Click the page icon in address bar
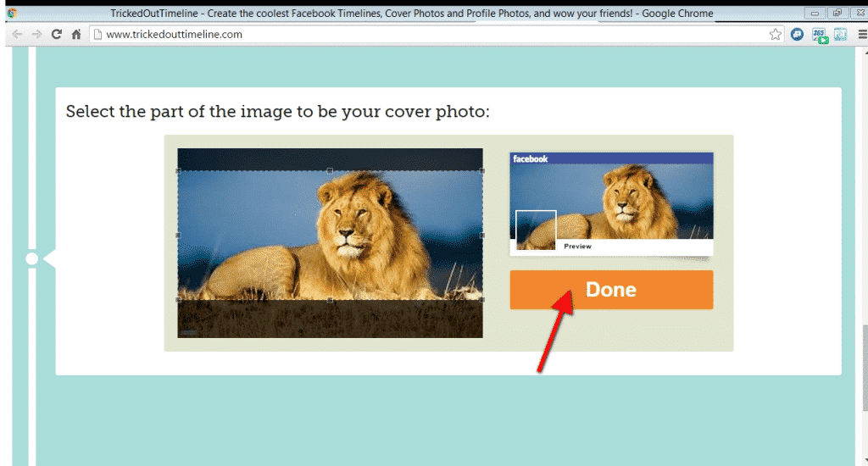Viewport: 868px width, 466px height. click(x=98, y=34)
